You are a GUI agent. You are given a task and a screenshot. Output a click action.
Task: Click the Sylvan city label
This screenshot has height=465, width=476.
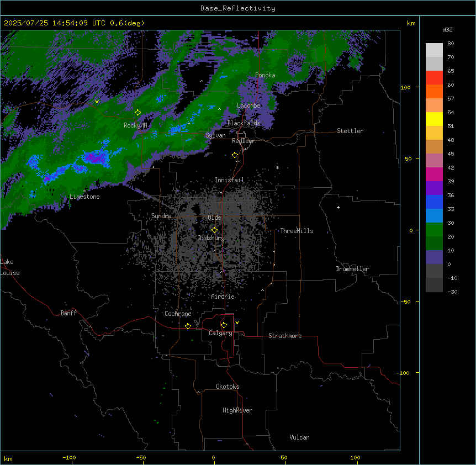coord(215,135)
